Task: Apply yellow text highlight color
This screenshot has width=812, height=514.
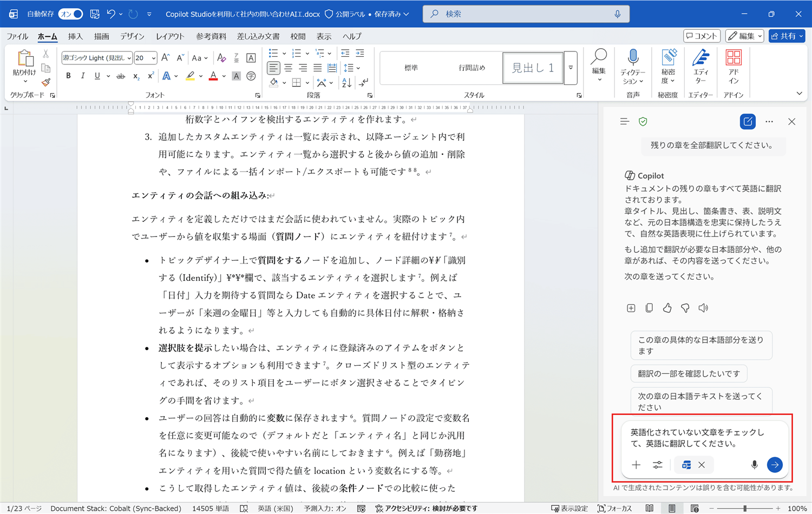Action: tap(190, 76)
